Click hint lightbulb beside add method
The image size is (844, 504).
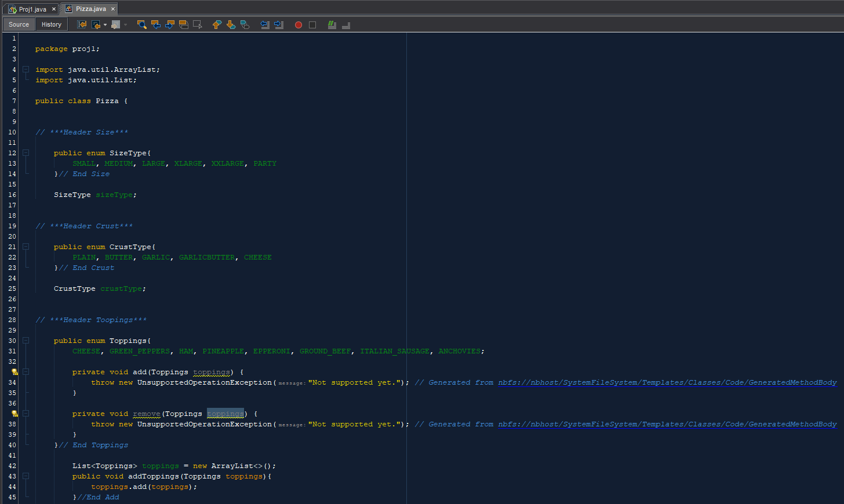coord(14,372)
